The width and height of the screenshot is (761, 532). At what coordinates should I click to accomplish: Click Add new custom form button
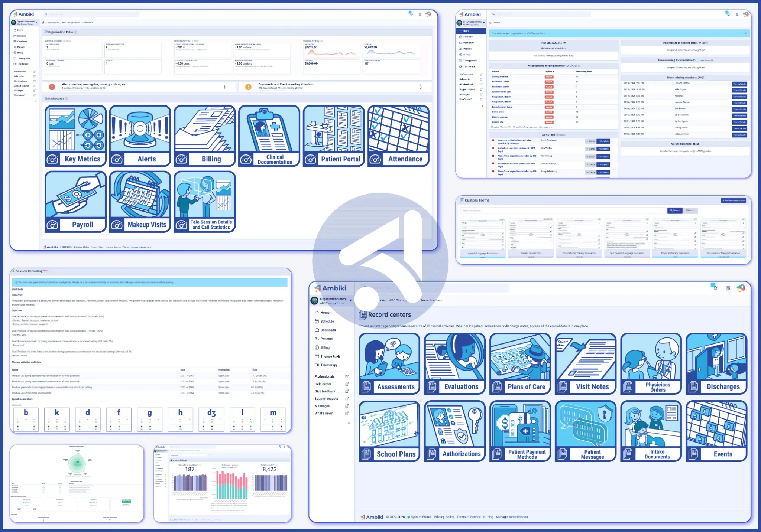(734, 200)
